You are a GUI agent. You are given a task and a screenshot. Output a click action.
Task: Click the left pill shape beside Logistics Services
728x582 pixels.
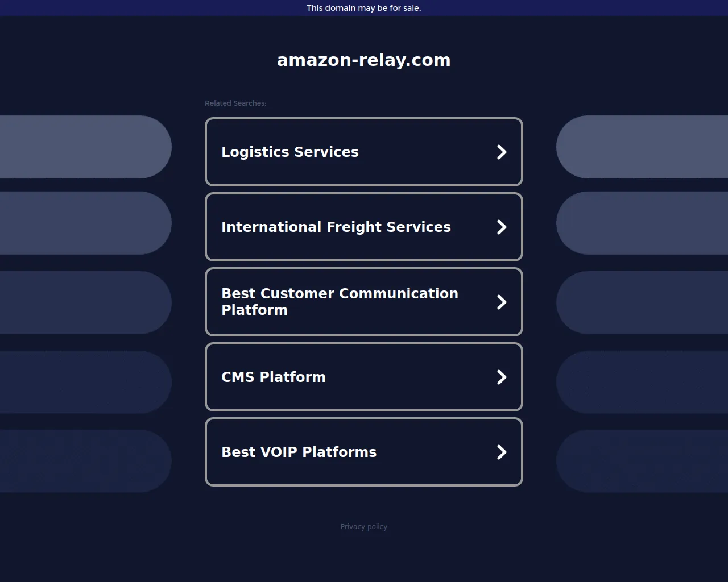85,147
